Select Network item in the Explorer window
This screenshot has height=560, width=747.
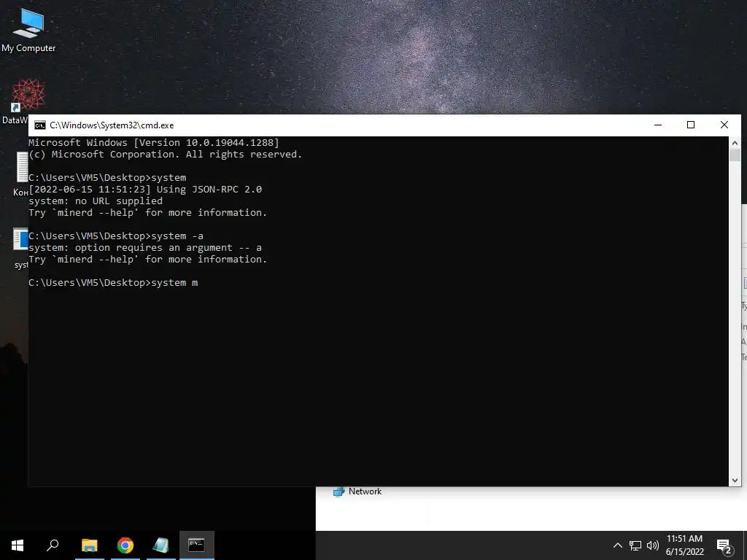pyautogui.click(x=357, y=491)
